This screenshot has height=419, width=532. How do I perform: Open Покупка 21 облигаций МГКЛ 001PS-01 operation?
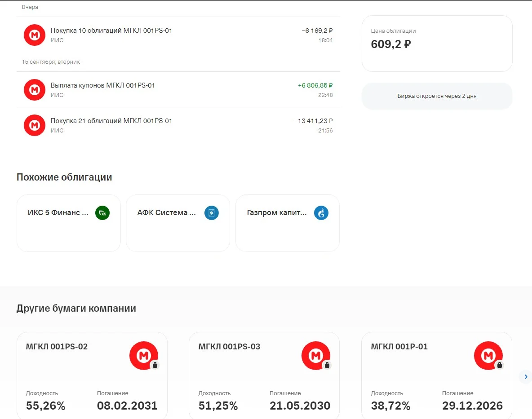(x=178, y=125)
